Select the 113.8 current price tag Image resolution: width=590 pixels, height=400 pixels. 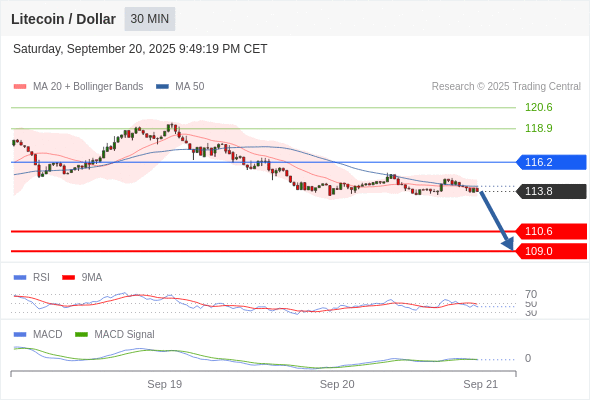pyautogui.click(x=551, y=191)
